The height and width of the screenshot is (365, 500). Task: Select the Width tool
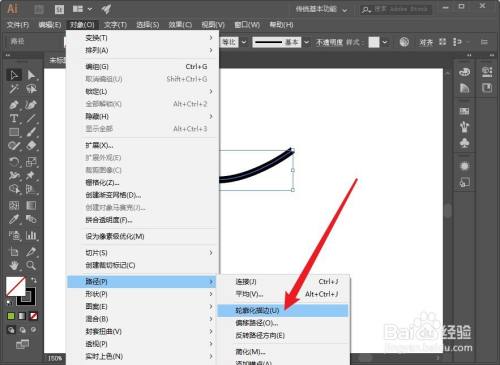[14, 175]
